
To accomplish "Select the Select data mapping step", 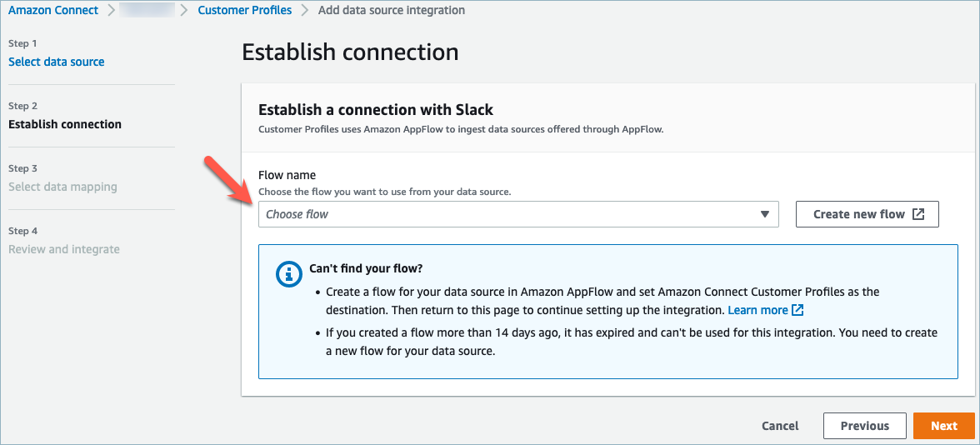I will tap(62, 187).
